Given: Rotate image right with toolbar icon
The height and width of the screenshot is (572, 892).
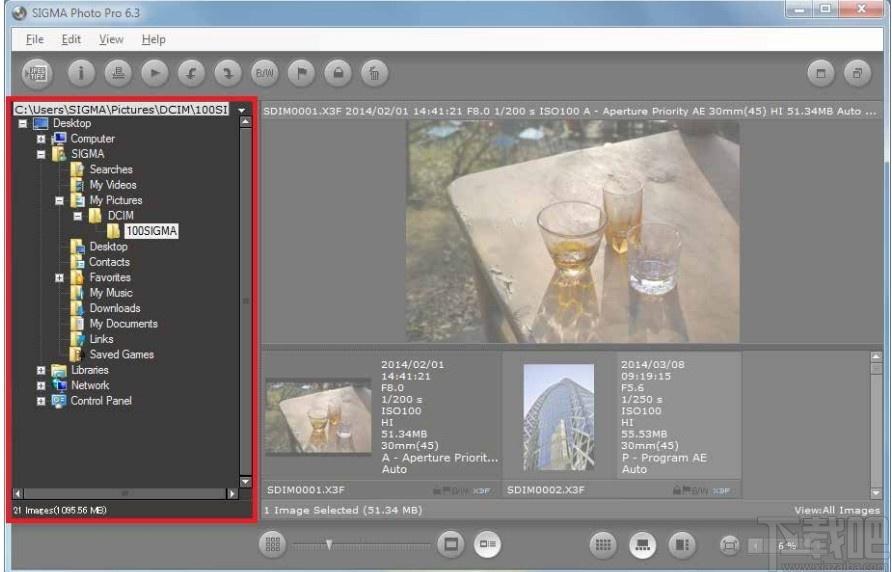Looking at the screenshot, I should (228, 73).
